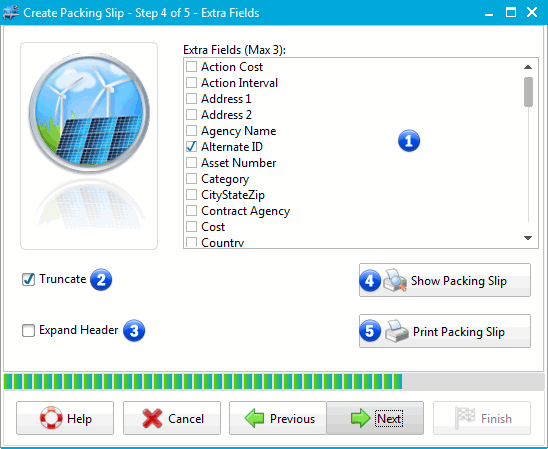
Task: Click the red X Cancel icon
Action: point(152,418)
